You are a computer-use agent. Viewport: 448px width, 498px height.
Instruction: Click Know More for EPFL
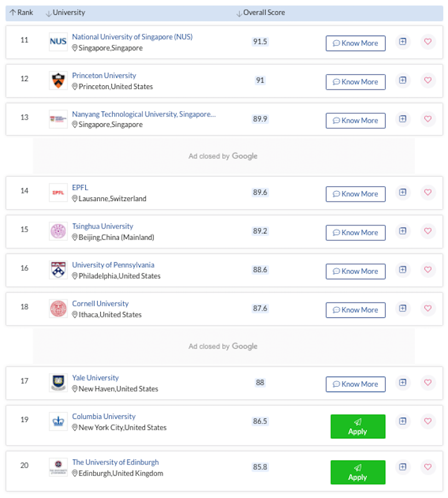(356, 194)
